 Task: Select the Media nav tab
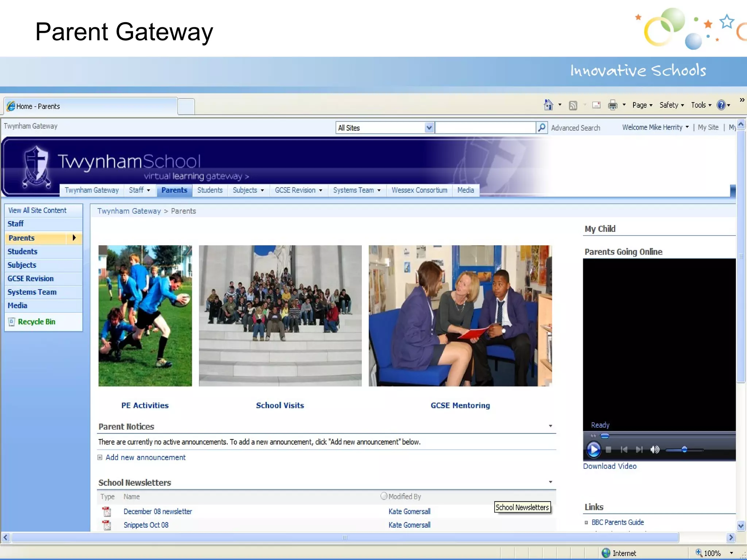point(466,190)
